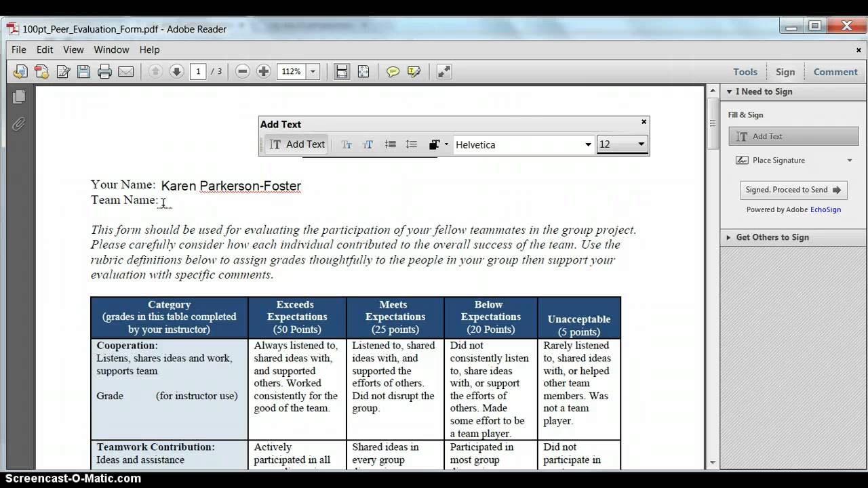The width and height of the screenshot is (868, 488).
Task: Open the File menu
Action: coord(19,49)
